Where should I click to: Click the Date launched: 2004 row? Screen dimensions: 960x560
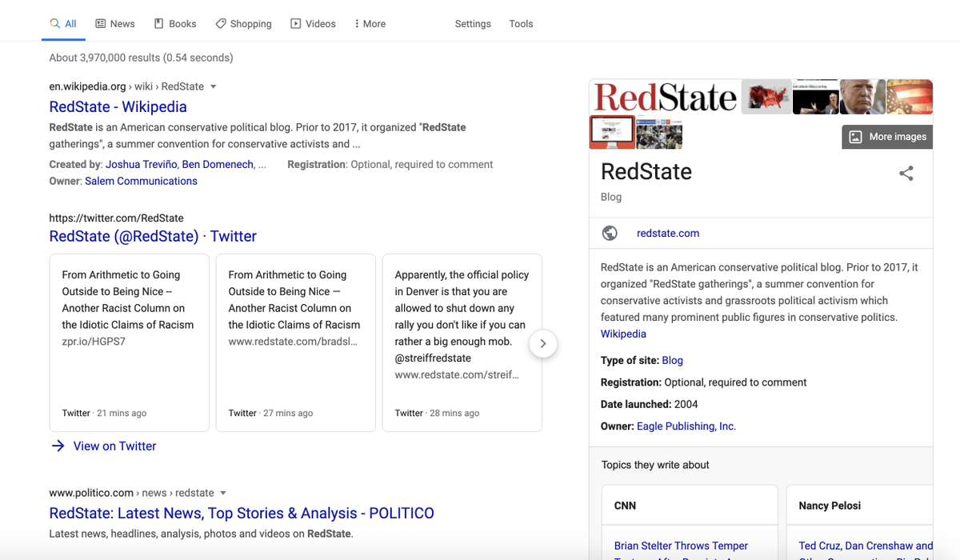649,404
